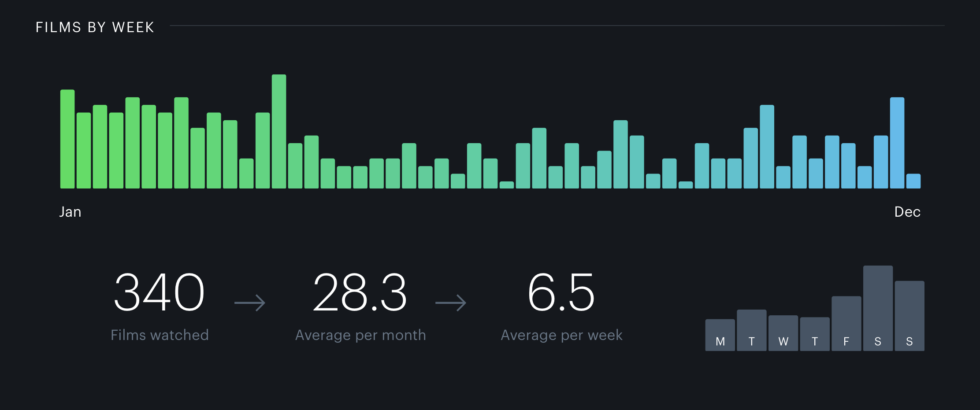
Task: Click the Wednesday bar labeled W
Action: click(x=783, y=333)
